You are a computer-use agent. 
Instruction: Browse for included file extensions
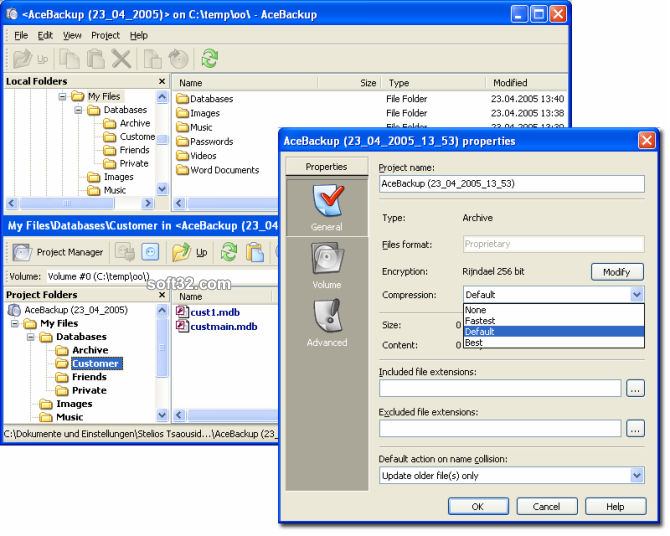[635, 389]
